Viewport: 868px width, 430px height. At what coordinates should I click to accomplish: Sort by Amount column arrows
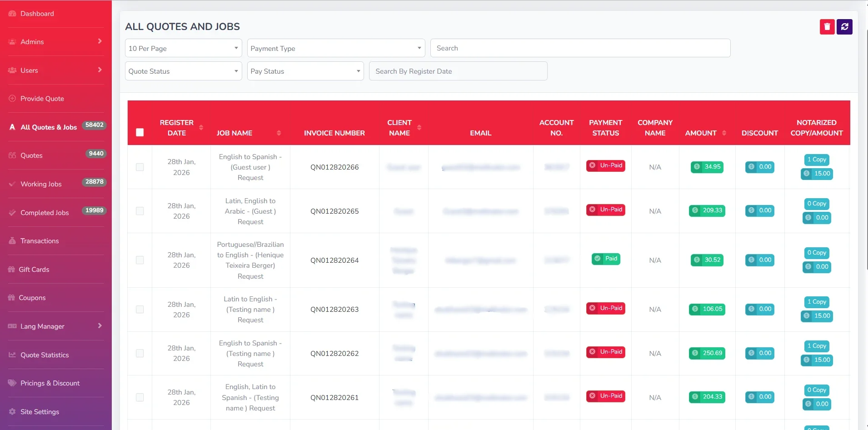click(724, 133)
